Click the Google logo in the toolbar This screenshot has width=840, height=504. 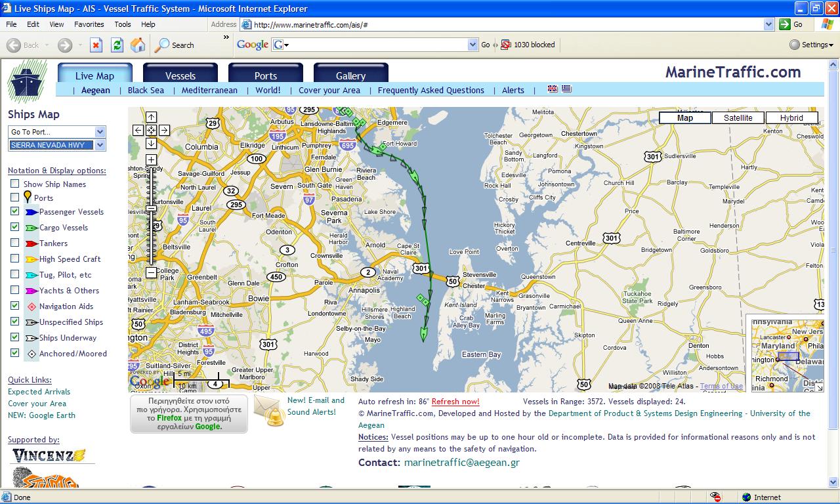(253, 45)
